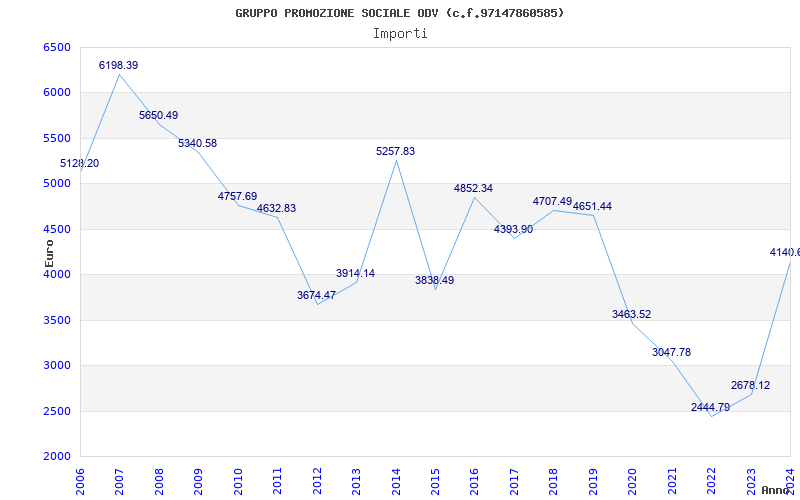Select the 3463.52 data label
Screen dimensions: 800x500
coord(632,314)
